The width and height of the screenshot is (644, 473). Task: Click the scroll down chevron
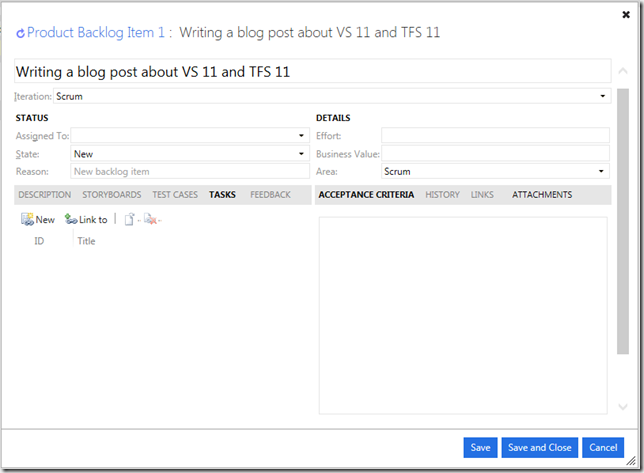coord(623,406)
